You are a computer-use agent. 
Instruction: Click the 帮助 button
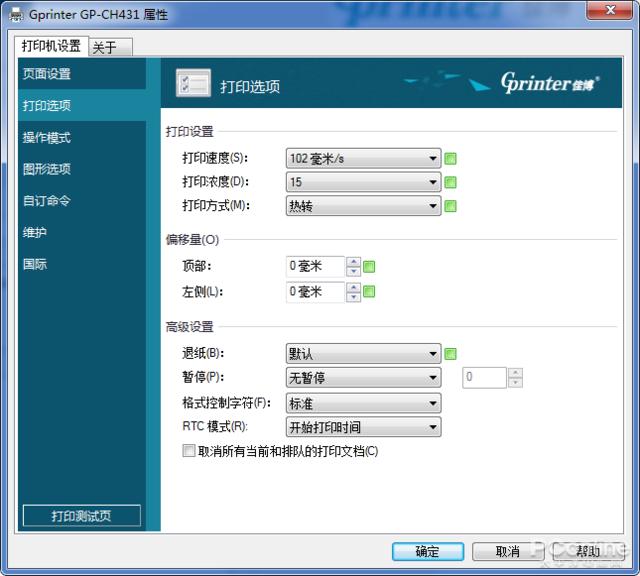point(588,552)
